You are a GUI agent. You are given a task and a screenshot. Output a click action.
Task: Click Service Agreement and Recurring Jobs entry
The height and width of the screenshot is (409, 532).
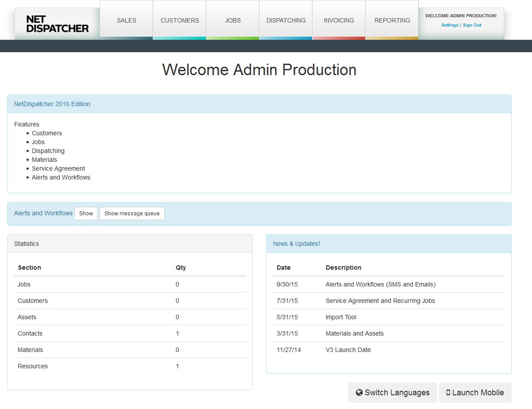[380, 301]
